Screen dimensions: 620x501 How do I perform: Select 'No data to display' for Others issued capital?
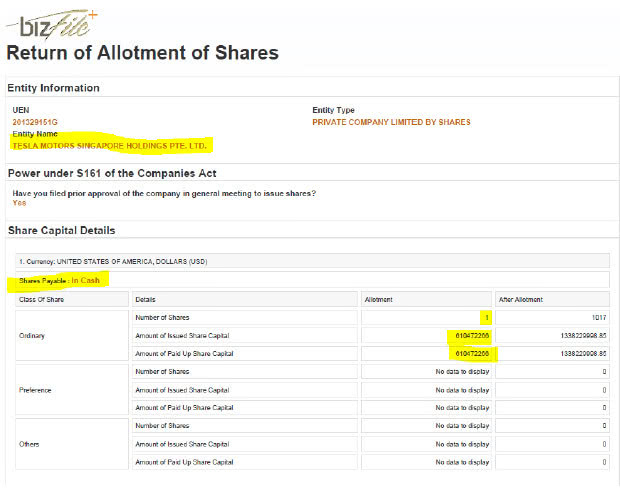(x=462, y=444)
